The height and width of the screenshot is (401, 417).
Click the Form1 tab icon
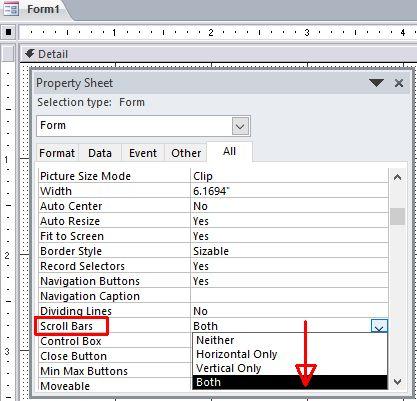pos(11,9)
